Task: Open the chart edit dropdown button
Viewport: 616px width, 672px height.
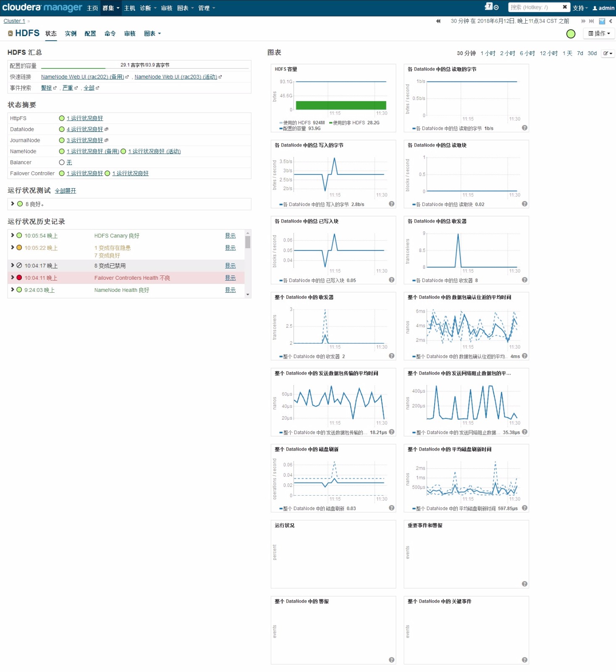Action: coord(608,53)
